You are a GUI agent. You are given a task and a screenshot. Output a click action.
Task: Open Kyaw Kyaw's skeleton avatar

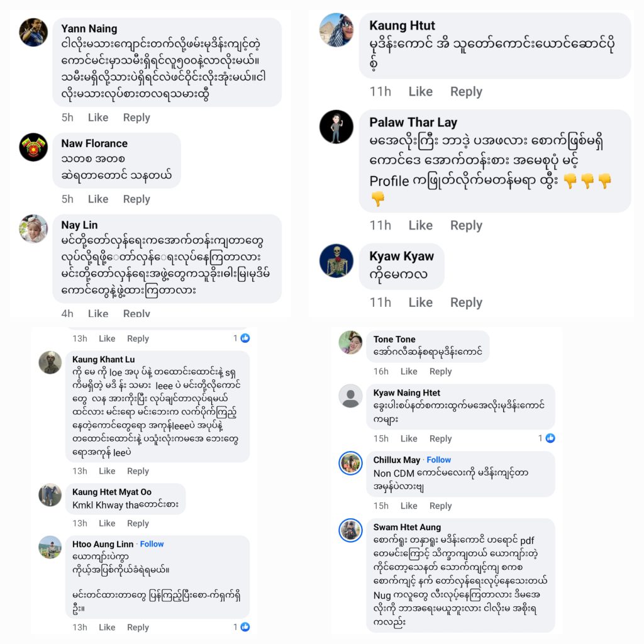point(336,260)
